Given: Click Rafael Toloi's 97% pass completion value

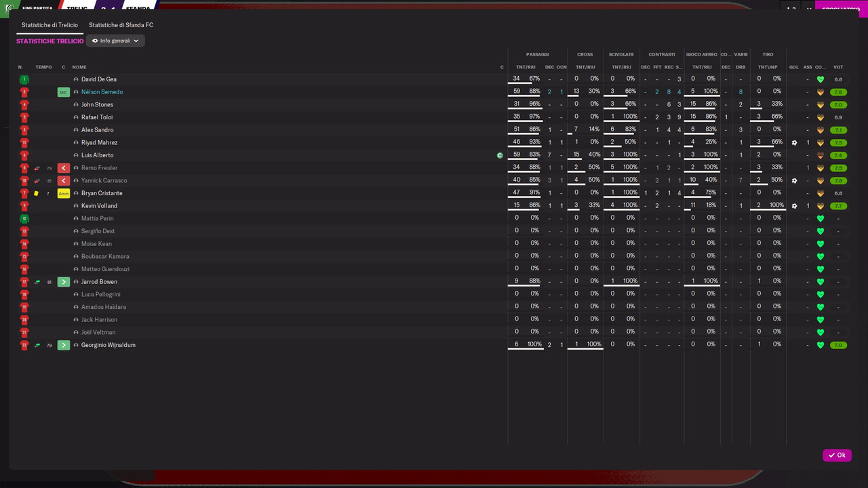Looking at the screenshot, I should [534, 117].
